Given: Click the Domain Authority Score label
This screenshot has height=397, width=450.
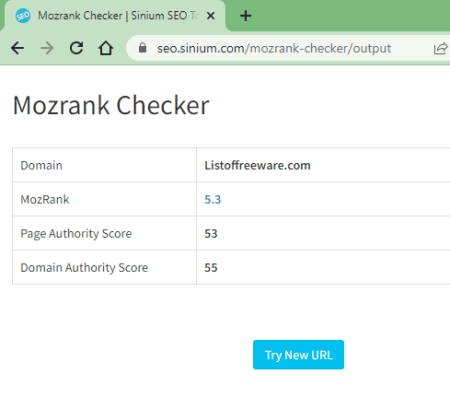Looking at the screenshot, I should pos(84,268).
